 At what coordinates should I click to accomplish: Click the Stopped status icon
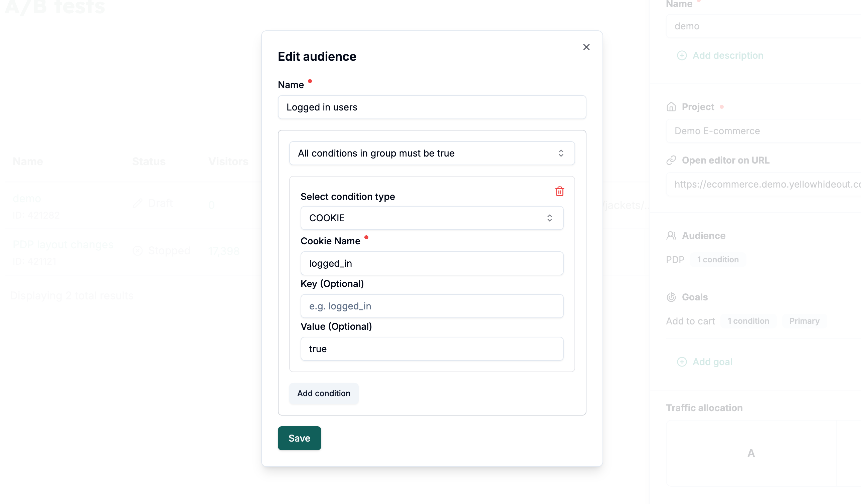tap(137, 251)
